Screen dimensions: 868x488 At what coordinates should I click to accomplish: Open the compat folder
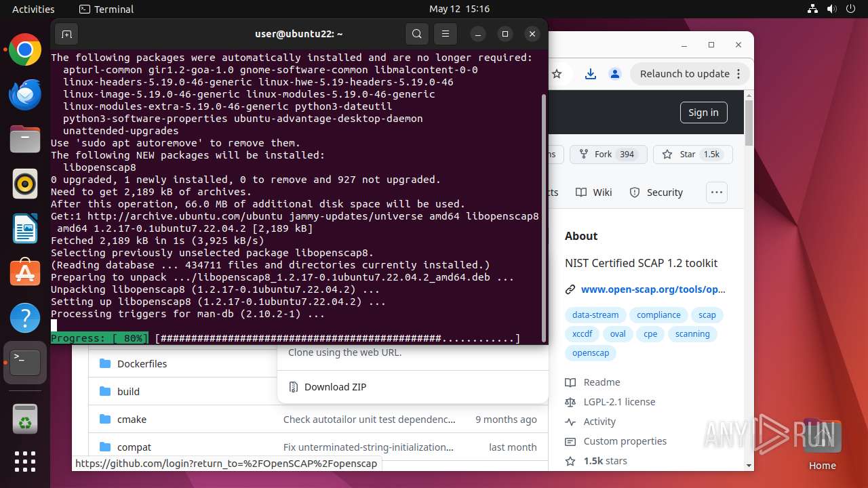134,447
